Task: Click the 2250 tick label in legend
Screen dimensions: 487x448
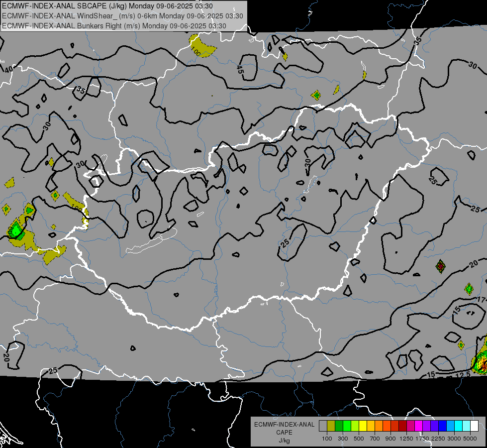Action: point(438,439)
